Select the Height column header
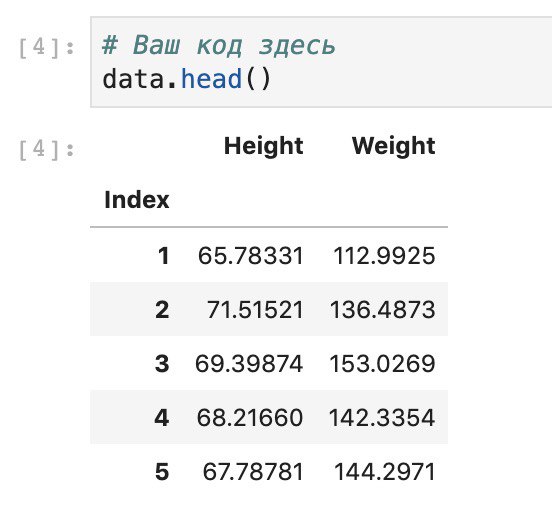Viewport: 552px width, 518px height. click(x=264, y=146)
